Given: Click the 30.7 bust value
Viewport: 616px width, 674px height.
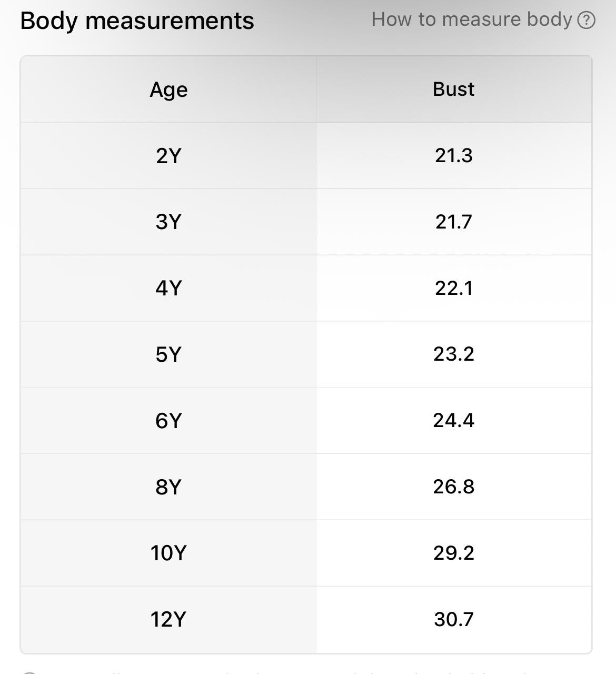Looking at the screenshot, I should click(453, 619).
